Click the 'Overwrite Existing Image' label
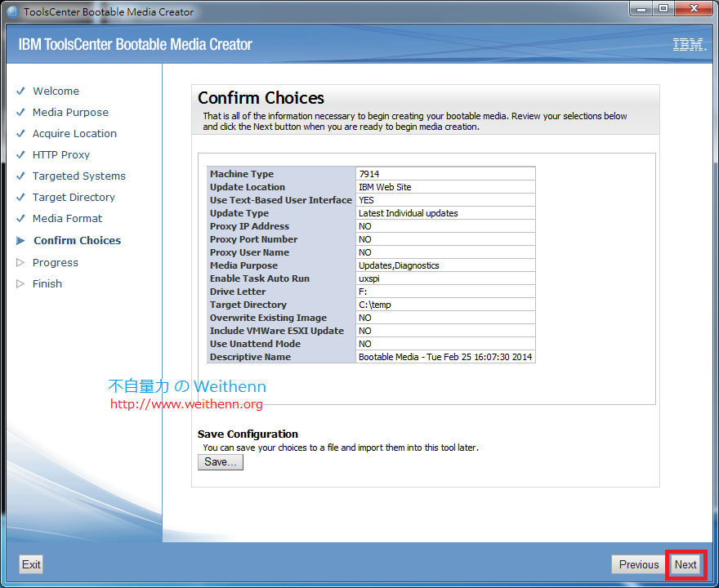Image resolution: width=719 pixels, height=588 pixels. [x=268, y=318]
